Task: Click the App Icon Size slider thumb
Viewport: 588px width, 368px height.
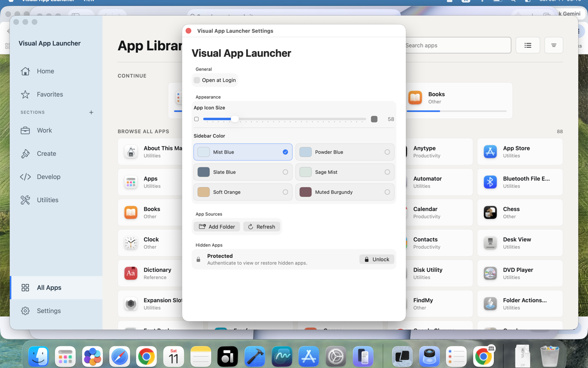Action: pyautogui.click(x=235, y=119)
